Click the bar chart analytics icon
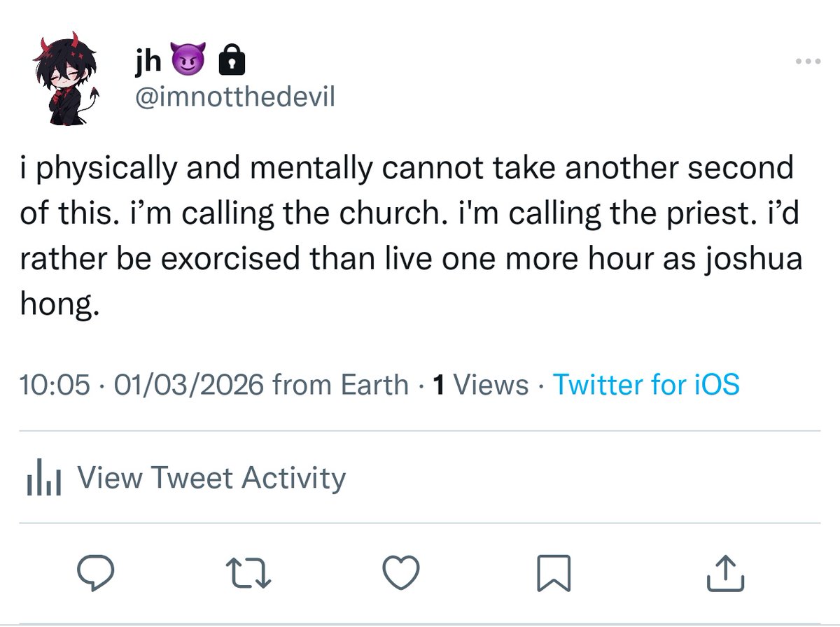Screen dimensions: 840x627 pos(43,479)
